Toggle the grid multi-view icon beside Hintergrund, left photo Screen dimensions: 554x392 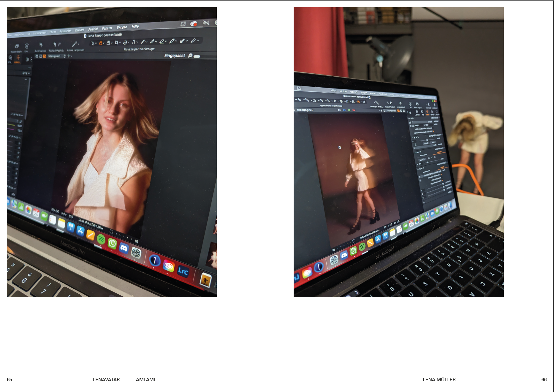pyautogui.click(x=37, y=56)
